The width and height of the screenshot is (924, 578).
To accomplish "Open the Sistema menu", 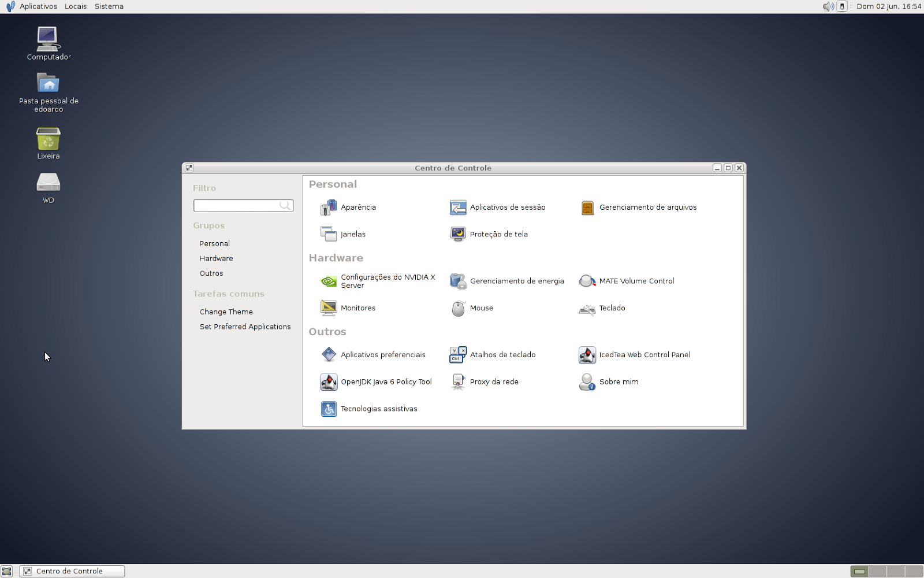I will point(109,6).
